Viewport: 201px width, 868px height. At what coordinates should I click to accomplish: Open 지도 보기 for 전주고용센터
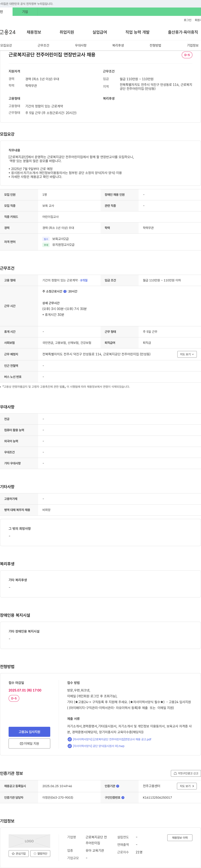[x=187, y=786]
